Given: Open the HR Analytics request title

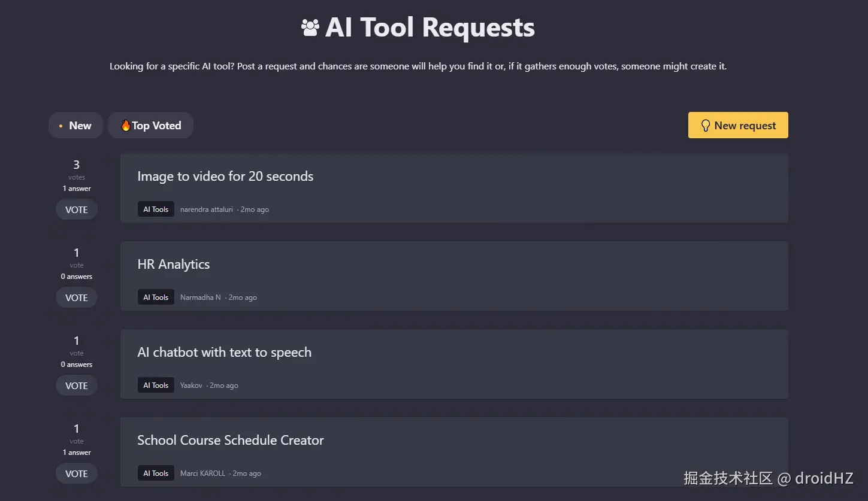Looking at the screenshot, I should click(x=174, y=265).
